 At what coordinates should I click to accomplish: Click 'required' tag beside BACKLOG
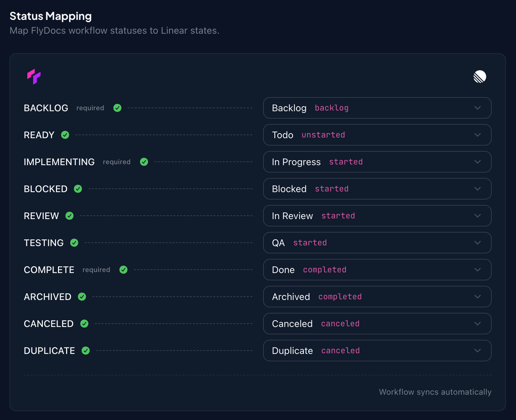coord(90,108)
